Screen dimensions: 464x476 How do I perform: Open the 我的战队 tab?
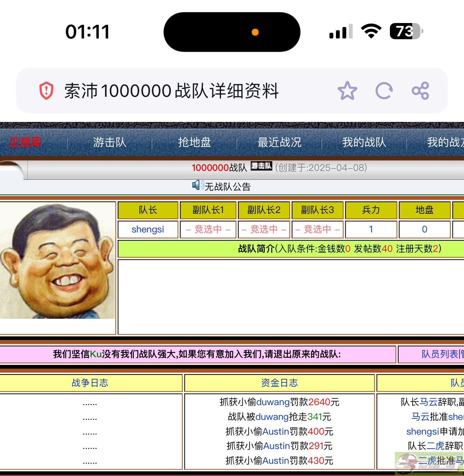[364, 142]
